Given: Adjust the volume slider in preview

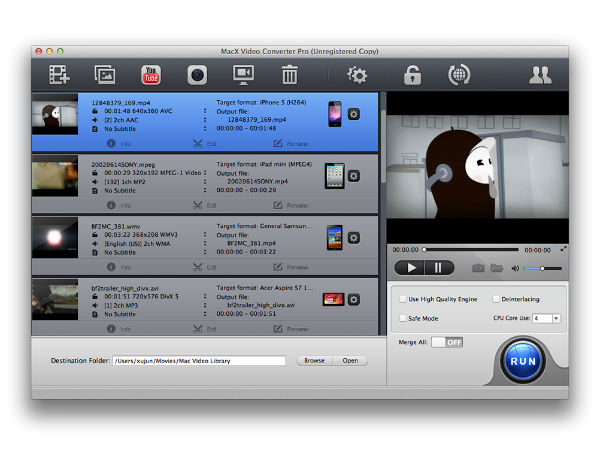Looking at the screenshot, I should point(542,268).
